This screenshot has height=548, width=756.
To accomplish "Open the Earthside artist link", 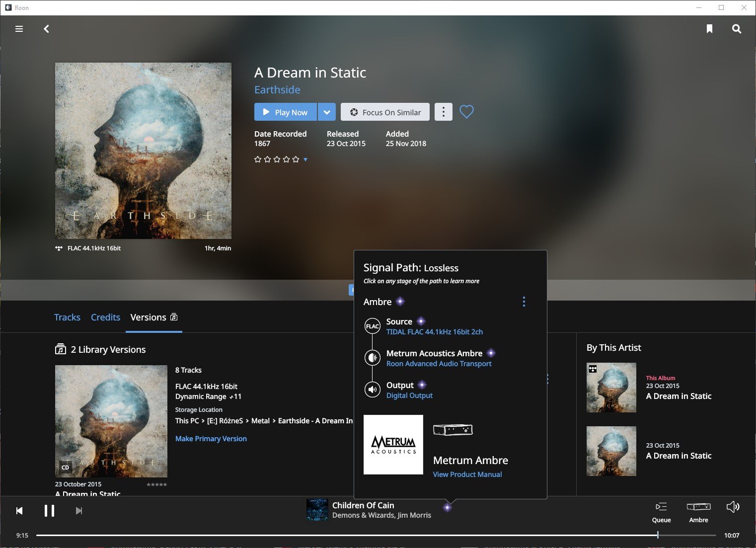I will coord(277,89).
